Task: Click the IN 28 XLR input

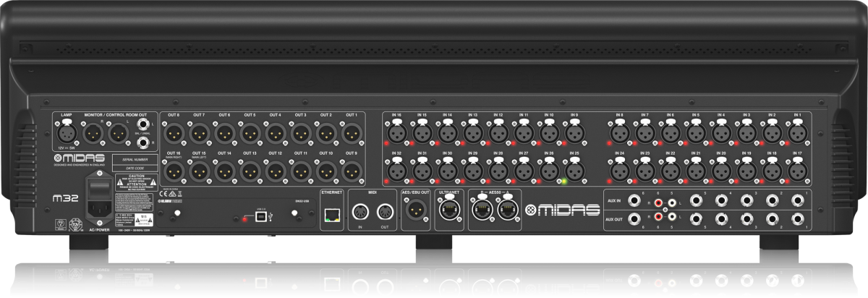Action: tap(498, 171)
